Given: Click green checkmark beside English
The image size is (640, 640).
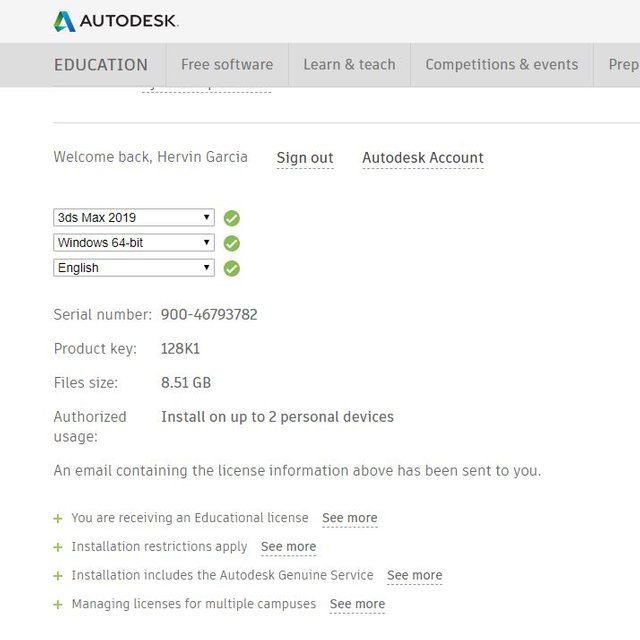Looking at the screenshot, I should pos(232,268).
